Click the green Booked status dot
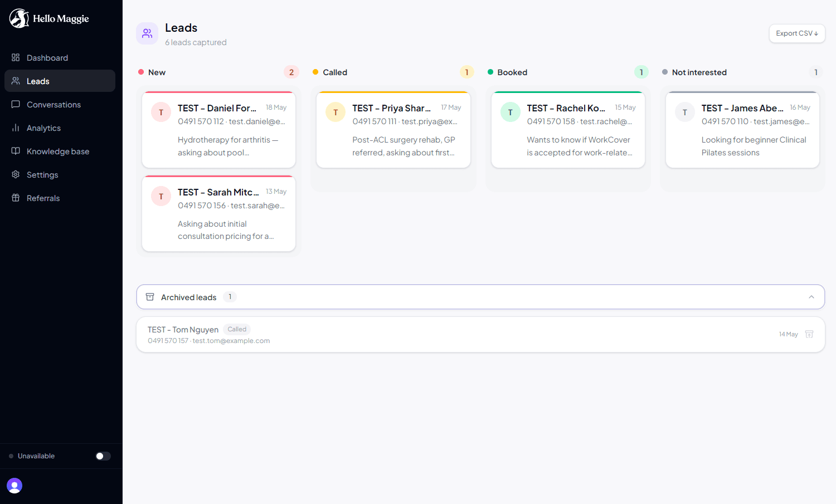The image size is (836, 504). click(x=490, y=72)
